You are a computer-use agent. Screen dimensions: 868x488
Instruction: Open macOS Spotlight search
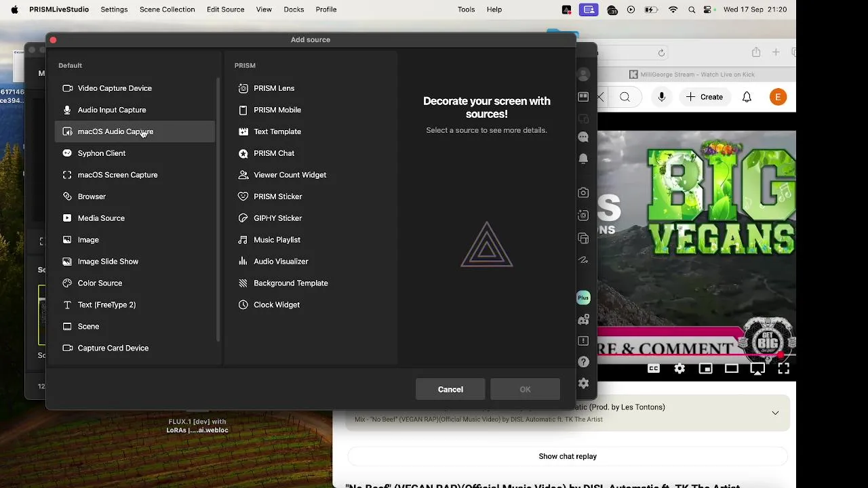pos(692,9)
